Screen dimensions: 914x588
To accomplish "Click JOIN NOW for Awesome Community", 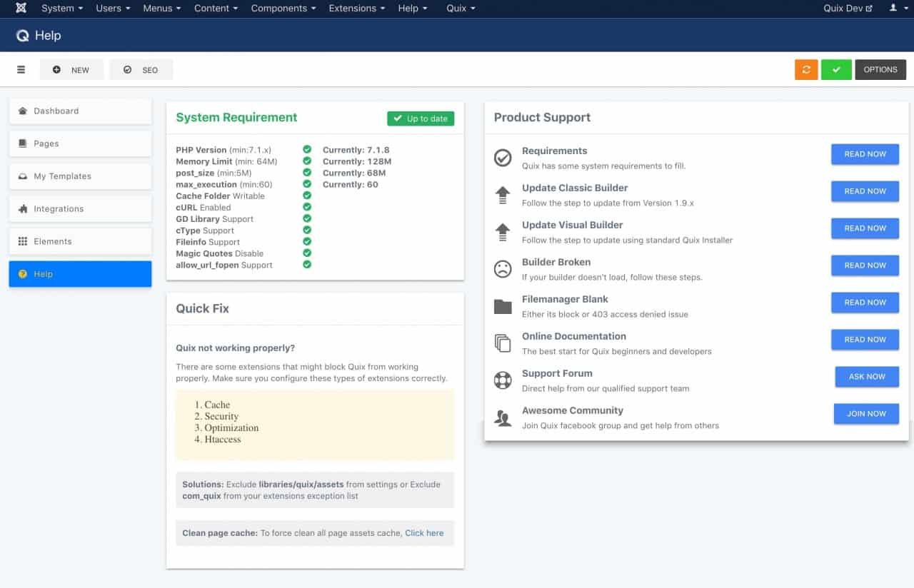I will (x=866, y=414).
